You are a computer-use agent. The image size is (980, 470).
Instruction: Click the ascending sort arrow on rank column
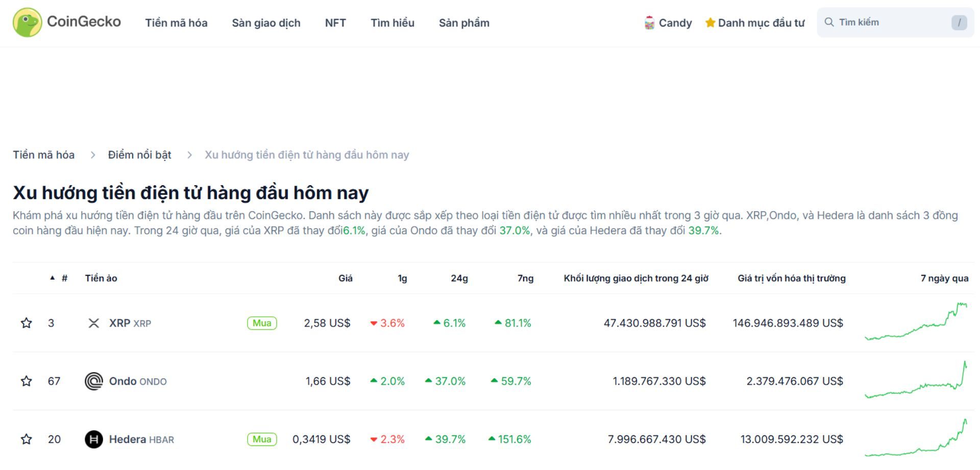point(52,278)
